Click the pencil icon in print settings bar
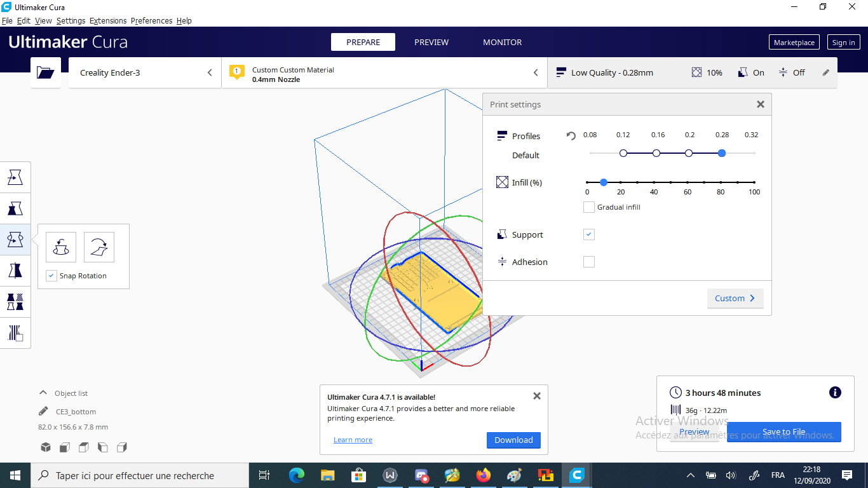The image size is (868, 488). pyautogui.click(x=826, y=72)
